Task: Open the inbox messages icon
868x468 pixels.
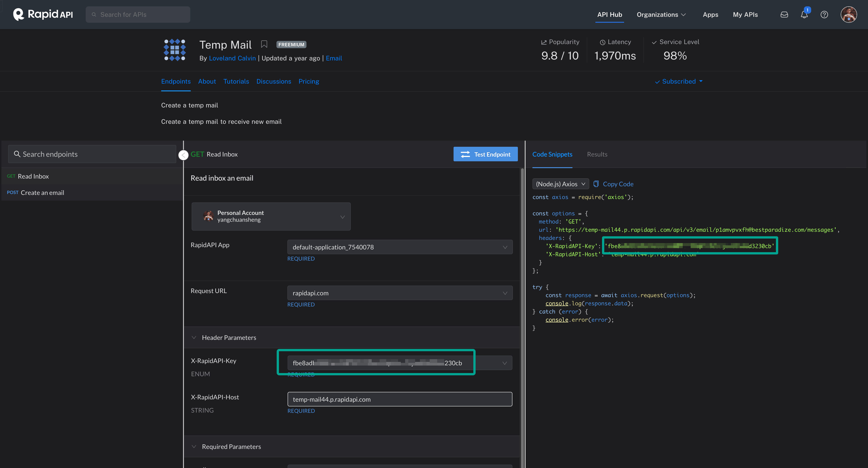Action: pos(784,15)
